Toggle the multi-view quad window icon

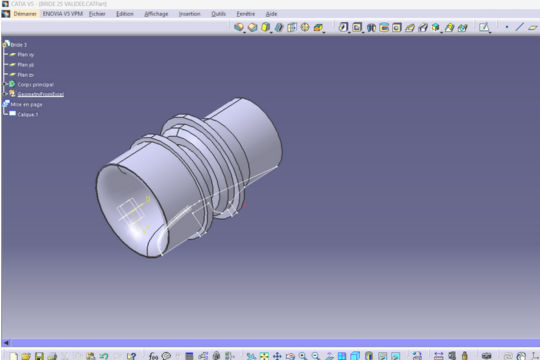pos(342,356)
